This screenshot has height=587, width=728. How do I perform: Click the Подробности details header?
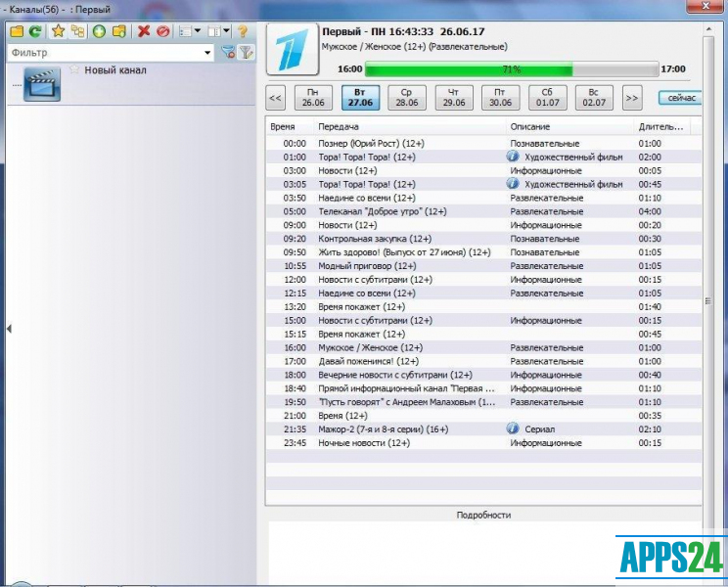click(483, 515)
